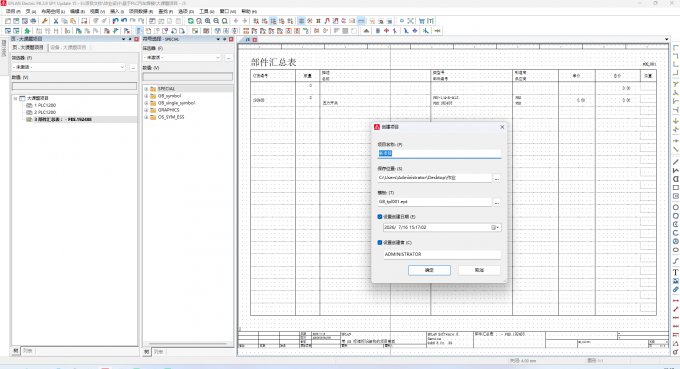Click the 确定 button in dialog

point(429,270)
